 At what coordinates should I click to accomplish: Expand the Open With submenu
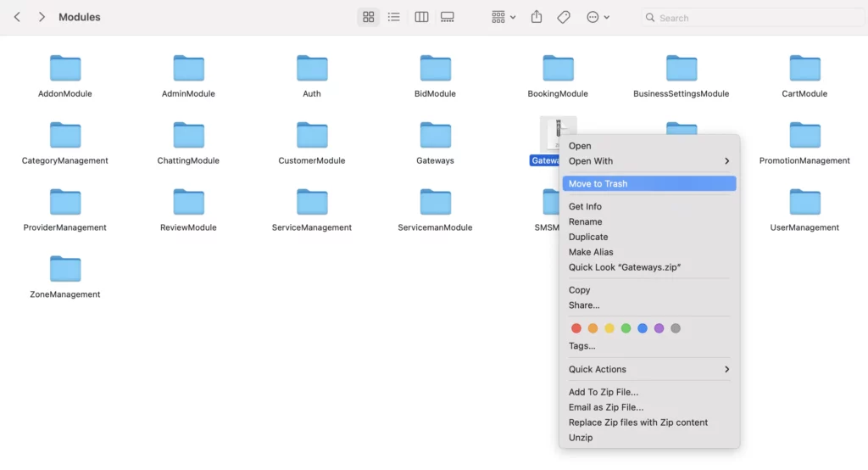[x=649, y=161]
